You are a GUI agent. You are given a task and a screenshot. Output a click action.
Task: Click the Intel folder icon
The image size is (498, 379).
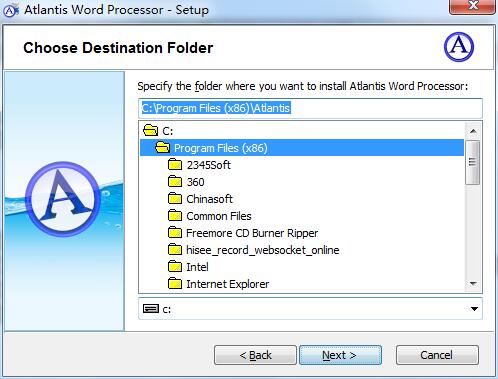pyautogui.click(x=175, y=267)
